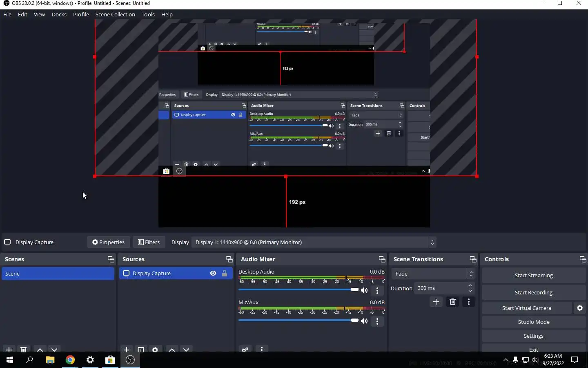Open Mic/Aux three-dot options
588x368 pixels.
click(377, 321)
